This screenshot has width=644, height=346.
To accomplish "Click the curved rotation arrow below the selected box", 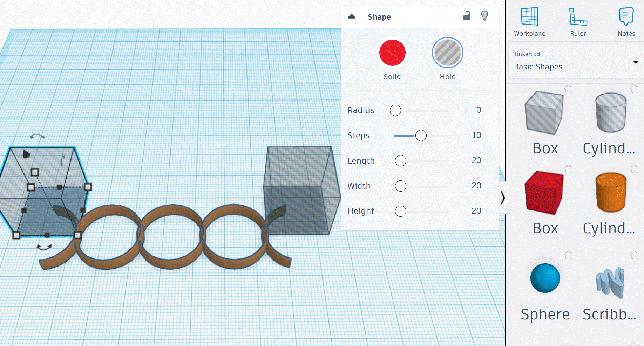I will [45, 247].
